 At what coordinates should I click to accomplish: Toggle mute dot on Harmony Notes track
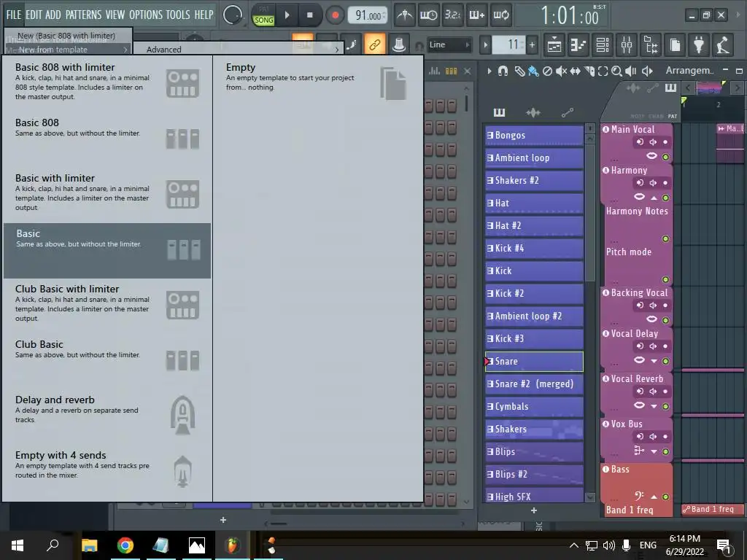click(x=665, y=238)
